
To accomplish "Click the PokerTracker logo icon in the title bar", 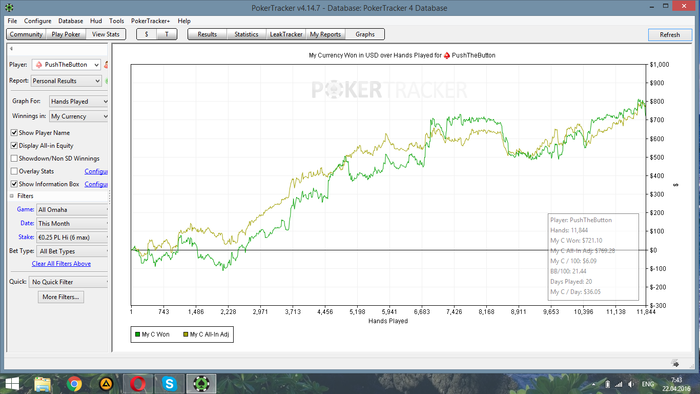I will [x=8, y=8].
